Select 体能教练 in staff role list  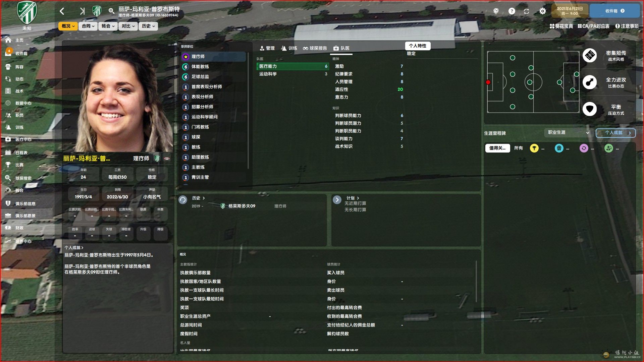coord(200,67)
